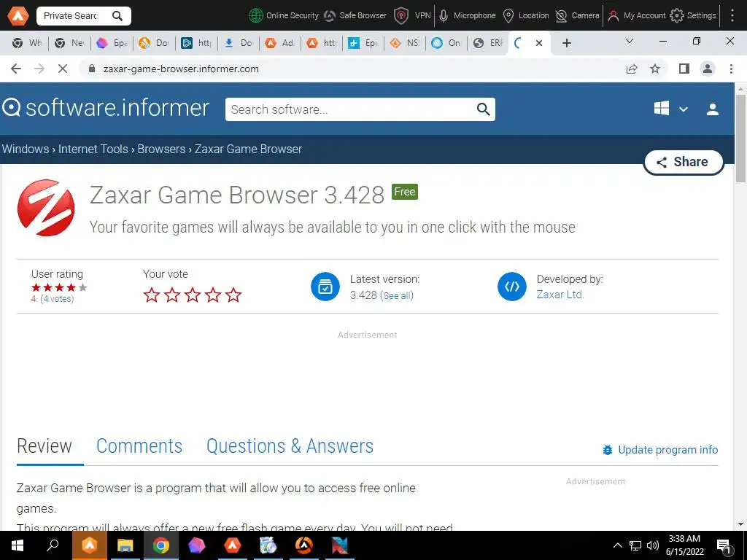This screenshot has height=560, width=747.
Task: Stop loading the page
Action: pyautogui.click(x=63, y=69)
